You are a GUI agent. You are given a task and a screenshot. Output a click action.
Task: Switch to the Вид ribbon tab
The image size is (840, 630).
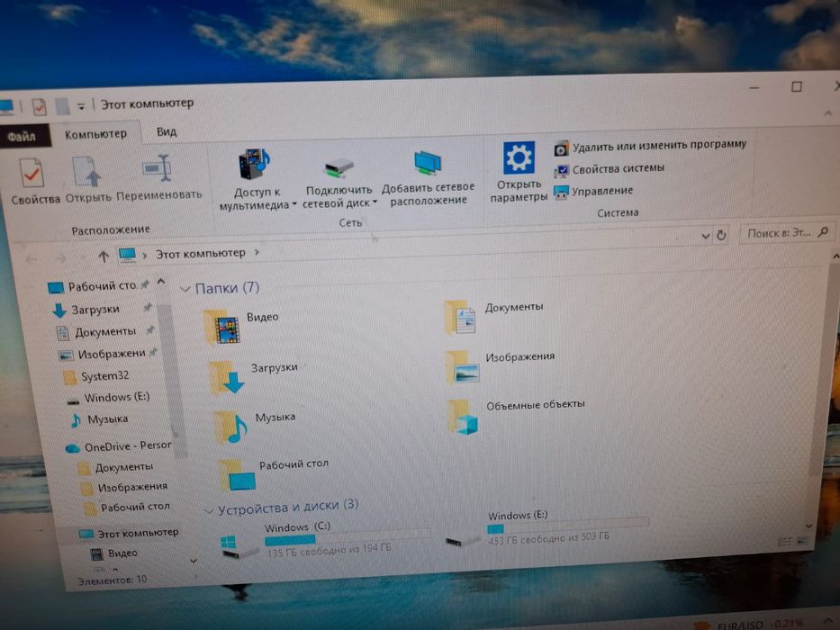pyautogui.click(x=167, y=131)
